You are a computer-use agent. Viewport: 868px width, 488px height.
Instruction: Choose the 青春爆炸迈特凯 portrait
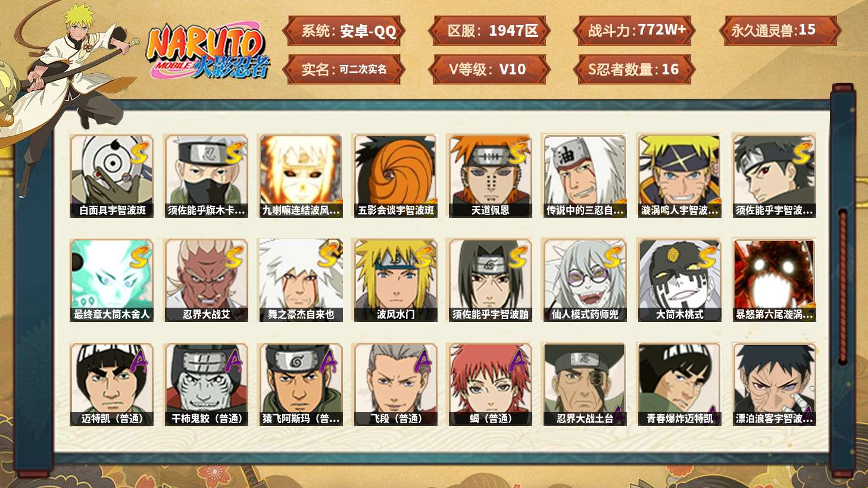point(679,384)
